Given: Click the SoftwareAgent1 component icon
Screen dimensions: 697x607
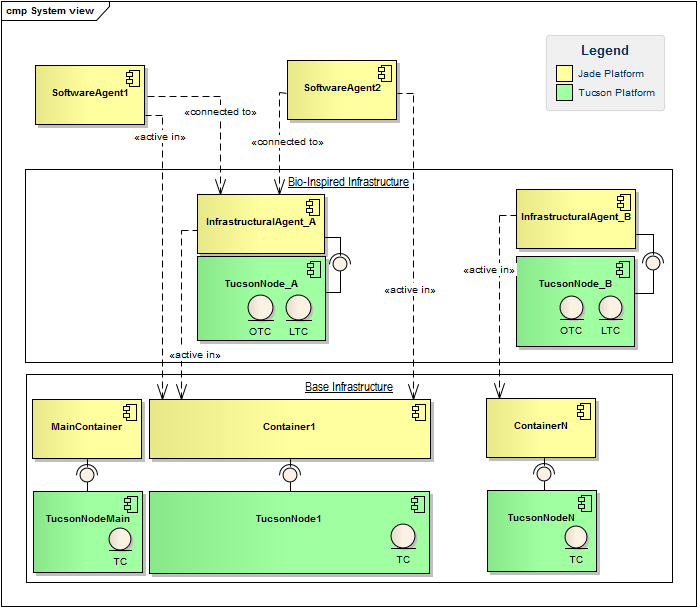Looking at the screenshot, I should click(x=133, y=78).
